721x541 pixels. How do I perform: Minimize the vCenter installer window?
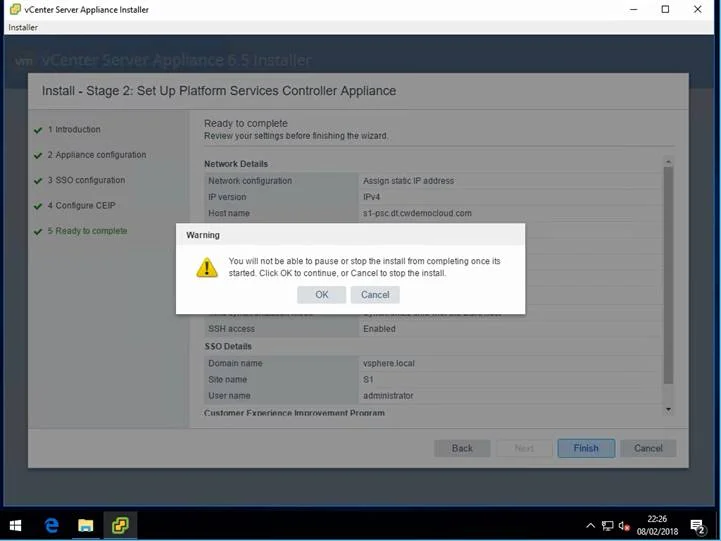tap(634, 9)
